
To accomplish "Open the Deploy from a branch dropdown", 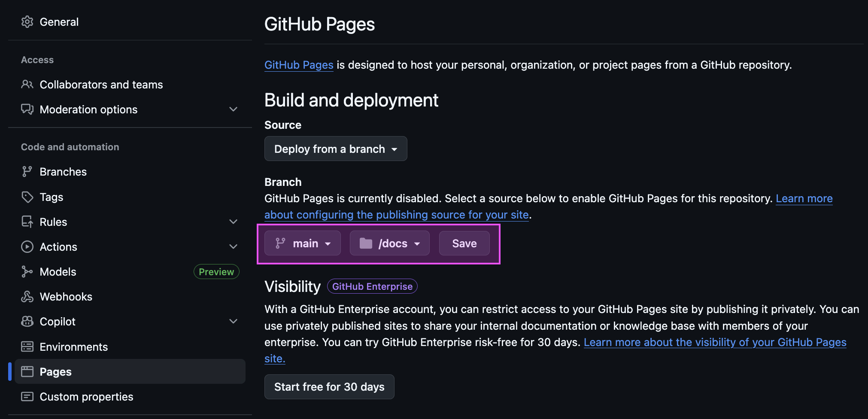I will tap(335, 149).
